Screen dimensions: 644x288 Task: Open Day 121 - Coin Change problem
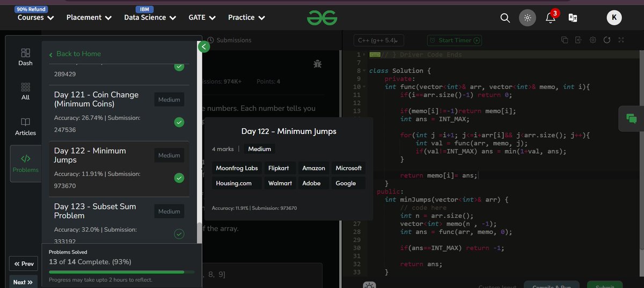click(119, 113)
